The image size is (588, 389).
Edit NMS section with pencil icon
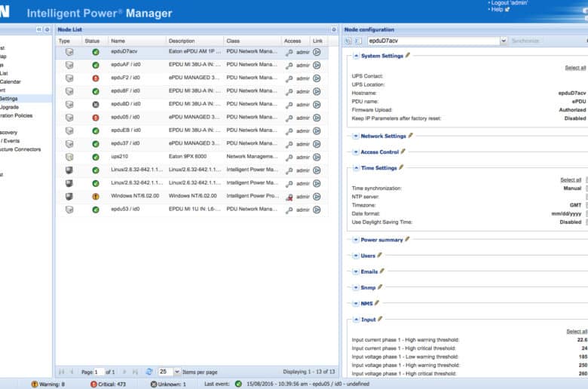tap(377, 303)
